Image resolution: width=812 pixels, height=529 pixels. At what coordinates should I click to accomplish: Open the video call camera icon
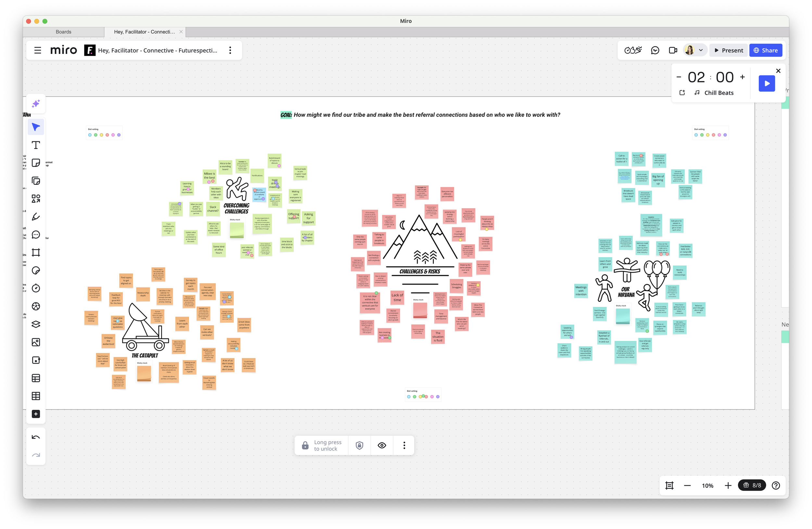673,50
